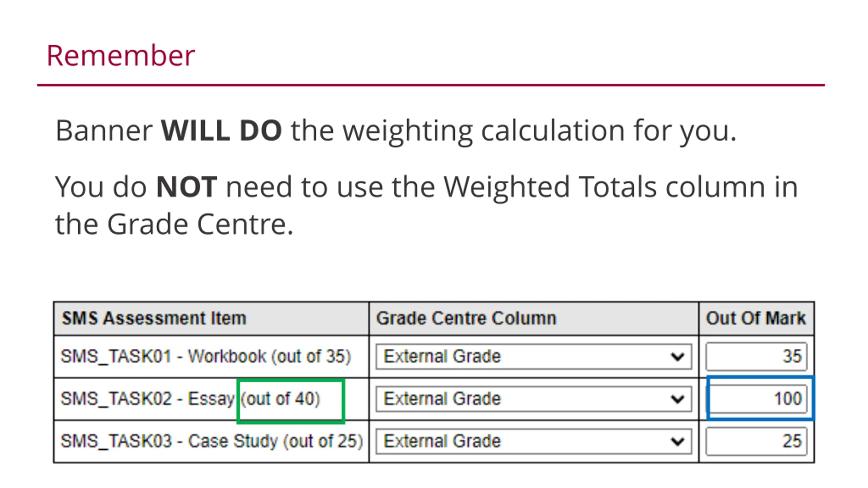This screenshot has width=868, height=488.
Task: Click the Grade Centre Column table header
Action: pos(466,319)
